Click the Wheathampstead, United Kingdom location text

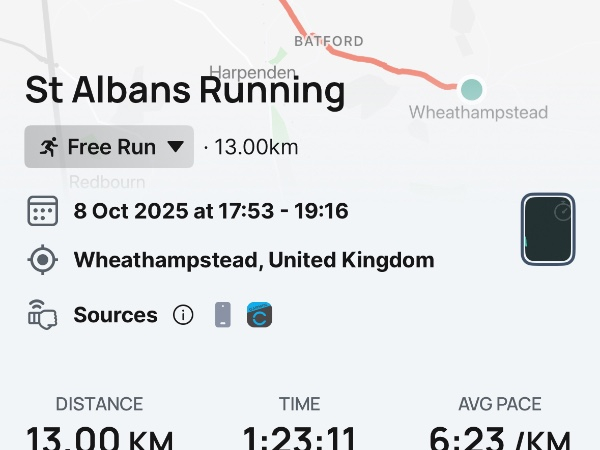click(254, 261)
